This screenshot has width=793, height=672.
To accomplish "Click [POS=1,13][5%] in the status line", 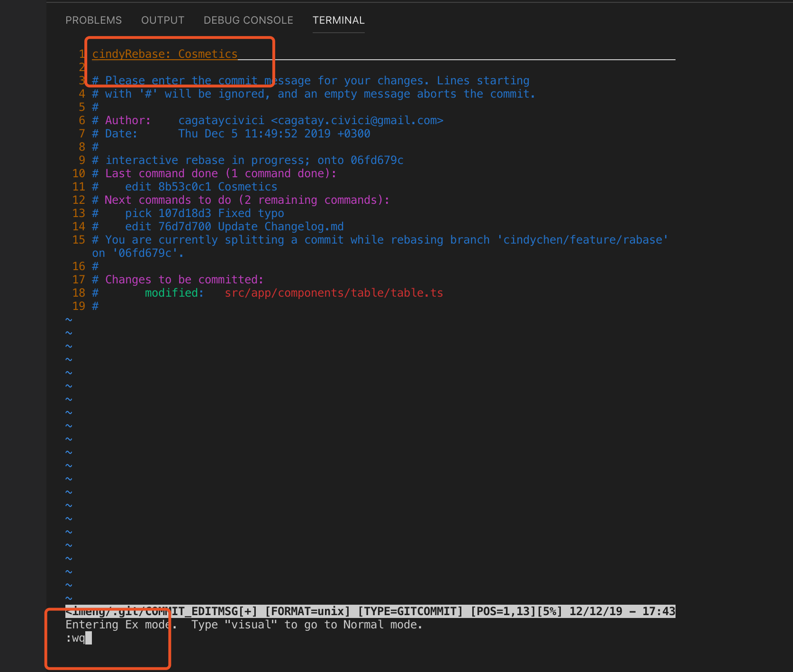I will point(516,611).
